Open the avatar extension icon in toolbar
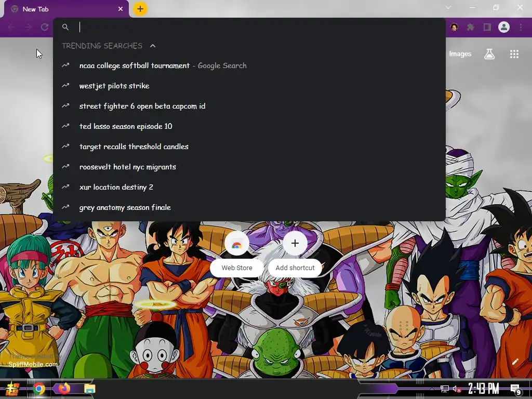Viewport: 532px width, 399px height. (454, 27)
